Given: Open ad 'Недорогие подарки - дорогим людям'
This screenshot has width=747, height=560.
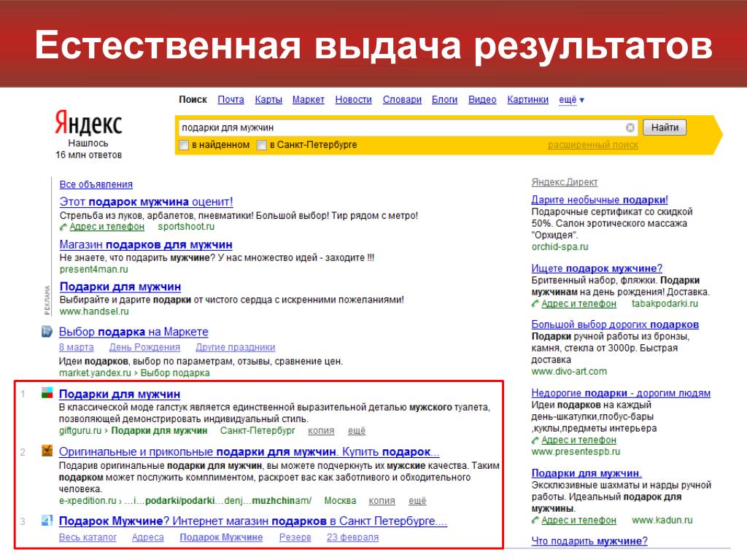Looking at the screenshot, I should (621, 393).
